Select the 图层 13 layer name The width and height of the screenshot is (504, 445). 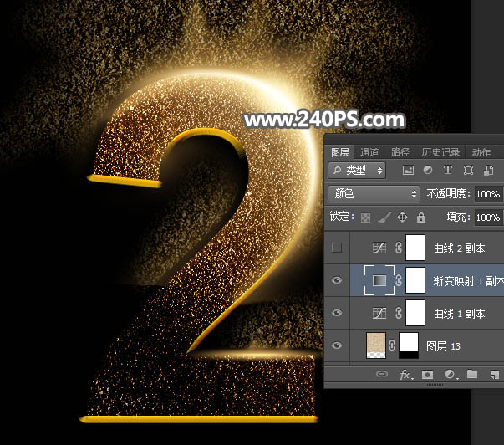[443, 346]
